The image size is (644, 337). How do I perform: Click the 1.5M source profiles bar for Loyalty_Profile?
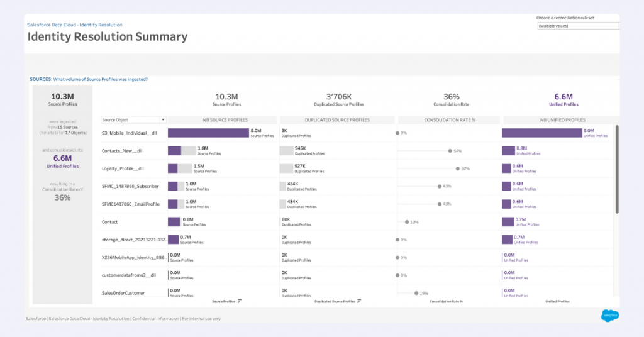180,168
